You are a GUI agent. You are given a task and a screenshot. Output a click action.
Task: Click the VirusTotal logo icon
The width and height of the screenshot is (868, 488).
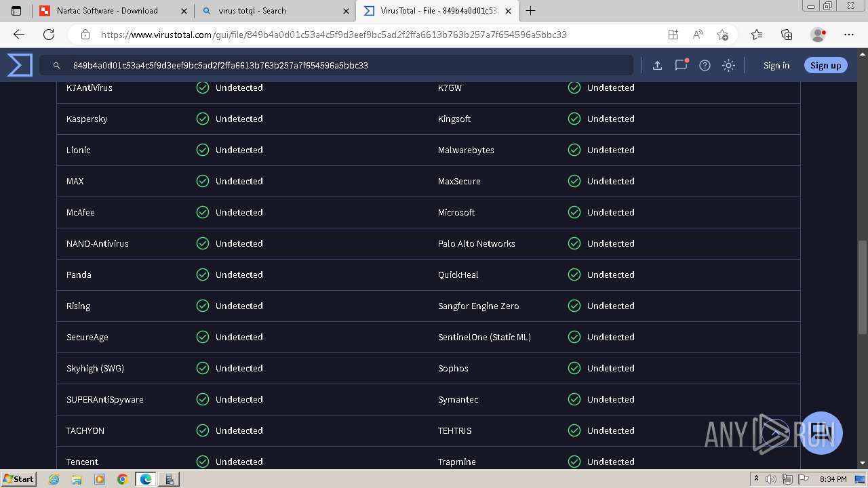click(x=20, y=65)
